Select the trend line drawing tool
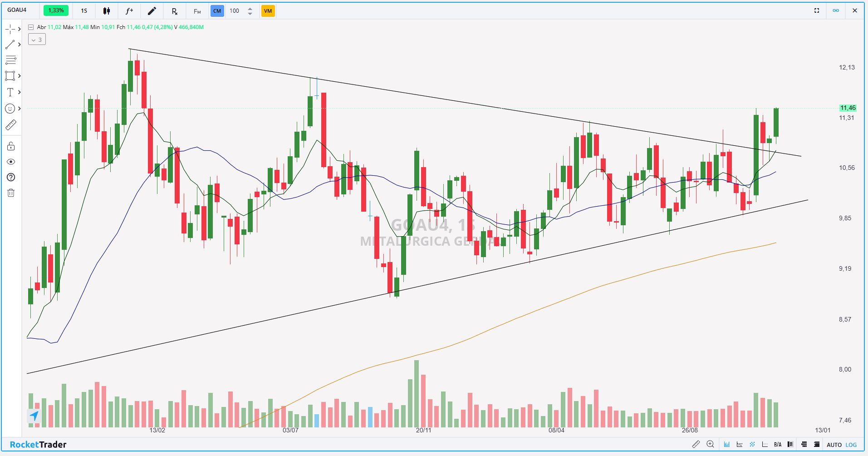Screen dimensions: 868x456 tap(10, 45)
